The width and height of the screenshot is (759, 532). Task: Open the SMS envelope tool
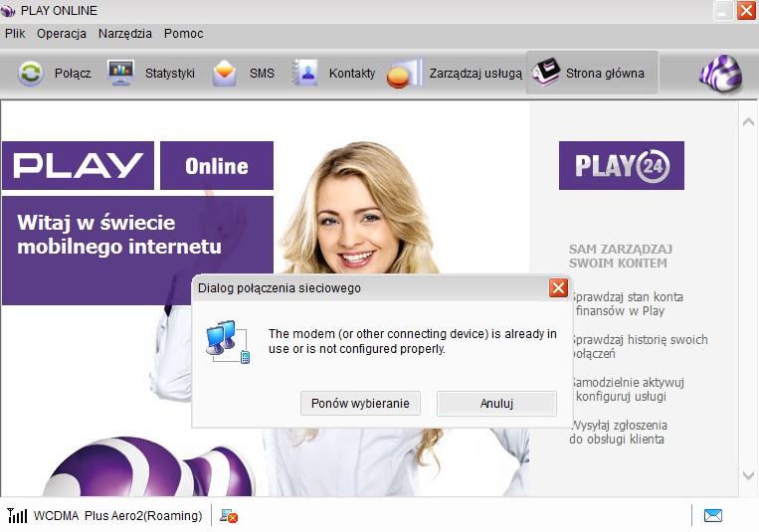click(x=226, y=74)
